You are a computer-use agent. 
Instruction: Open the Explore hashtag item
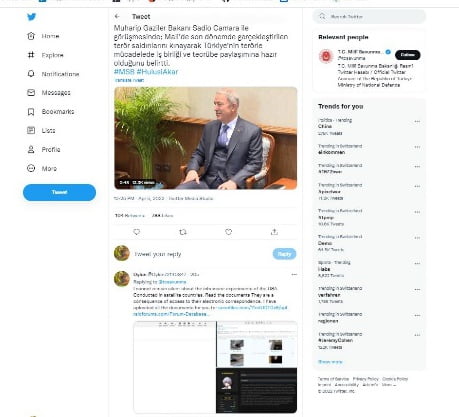(x=45, y=55)
